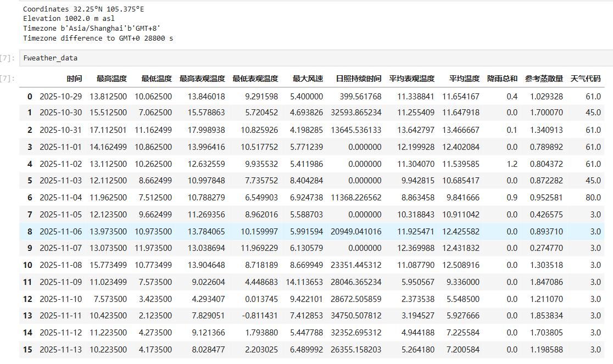The image size is (613, 364).
Task: Select the date cell 2025-10-31
Action: (61, 130)
